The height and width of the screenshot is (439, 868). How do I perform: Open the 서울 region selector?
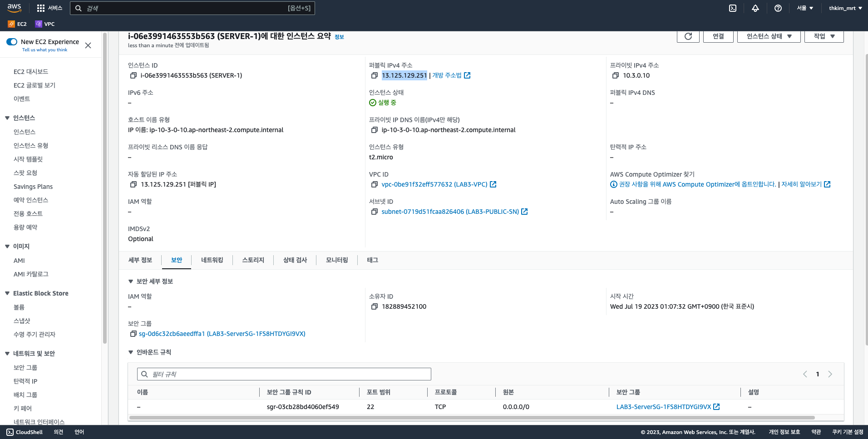coord(805,8)
